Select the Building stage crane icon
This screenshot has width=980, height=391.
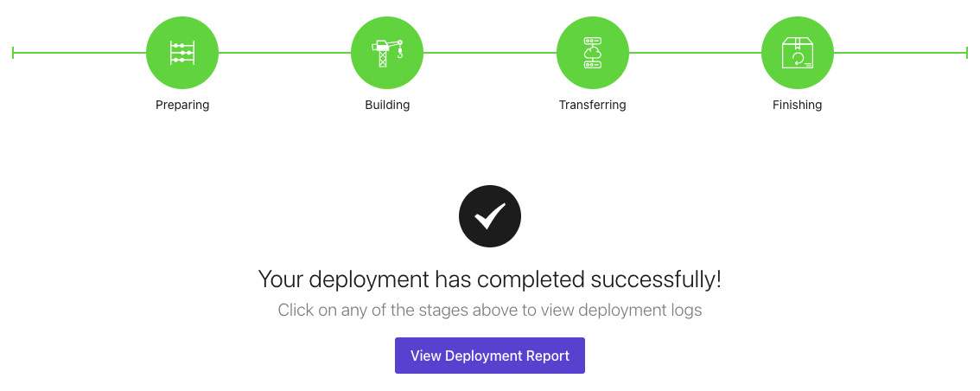pyautogui.click(x=387, y=53)
